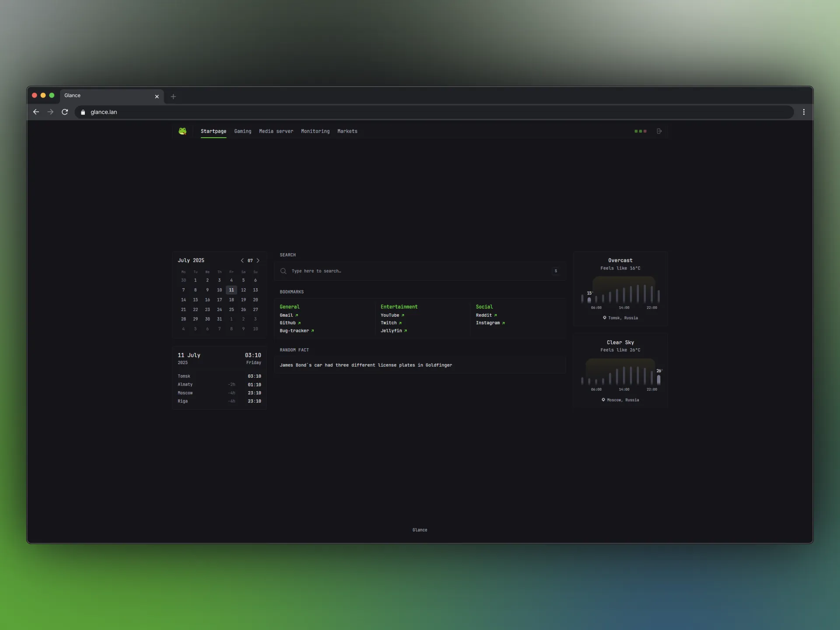This screenshot has height=630, width=840.
Task: Click calendar month number 07
Action: [250, 260]
